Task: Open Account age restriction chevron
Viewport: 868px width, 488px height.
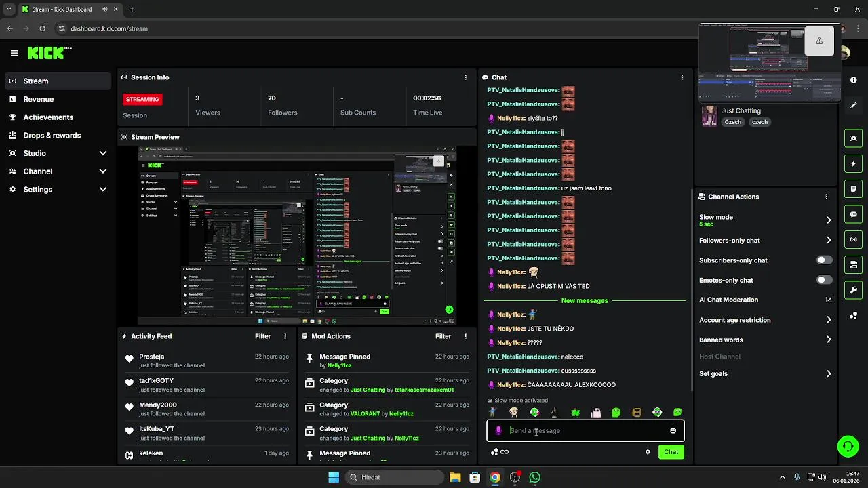Action: pyautogui.click(x=829, y=320)
